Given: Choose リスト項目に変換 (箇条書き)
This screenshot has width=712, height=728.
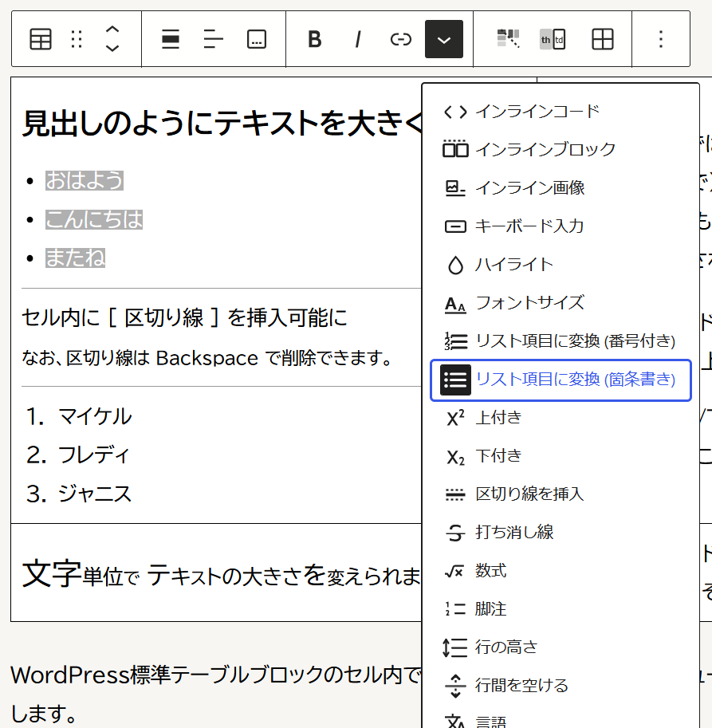Looking at the screenshot, I should point(561,380).
